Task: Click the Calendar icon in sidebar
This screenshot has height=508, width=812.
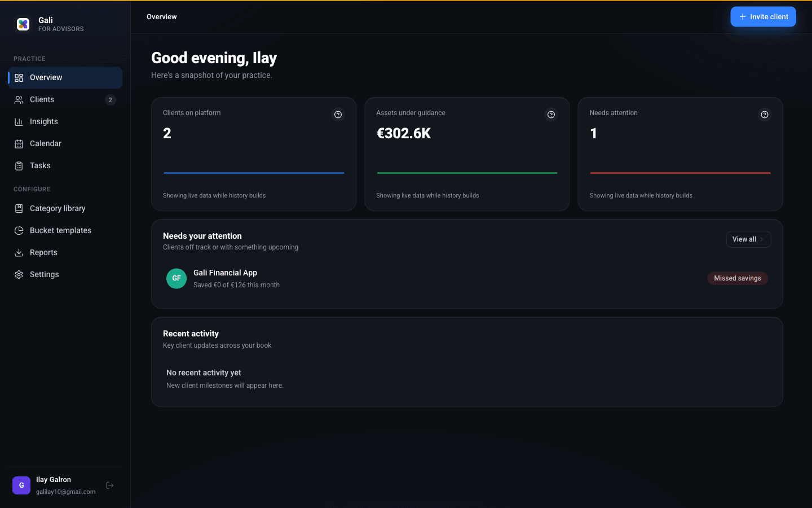Action: click(x=19, y=144)
